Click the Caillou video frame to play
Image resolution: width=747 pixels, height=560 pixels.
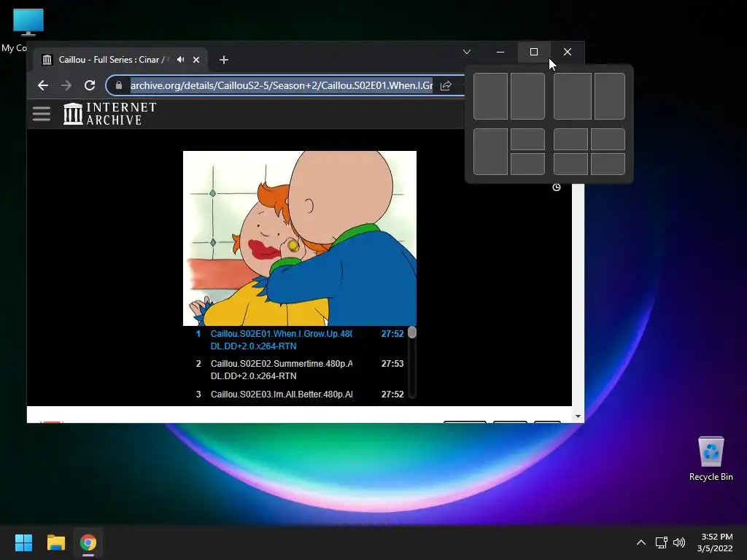(x=300, y=238)
